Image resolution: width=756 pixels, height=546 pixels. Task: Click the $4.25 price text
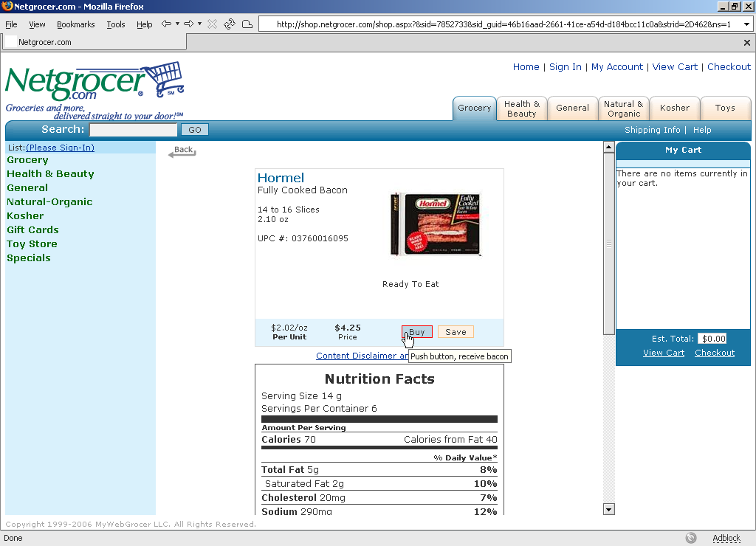point(348,328)
